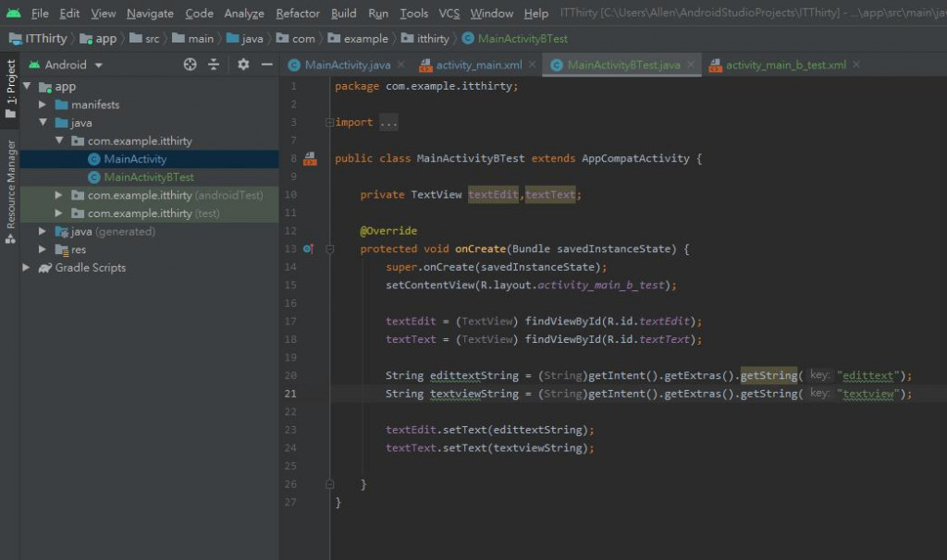This screenshot has width=947, height=560.
Task: Expand the manifests folder
Action: click(x=43, y=105)
